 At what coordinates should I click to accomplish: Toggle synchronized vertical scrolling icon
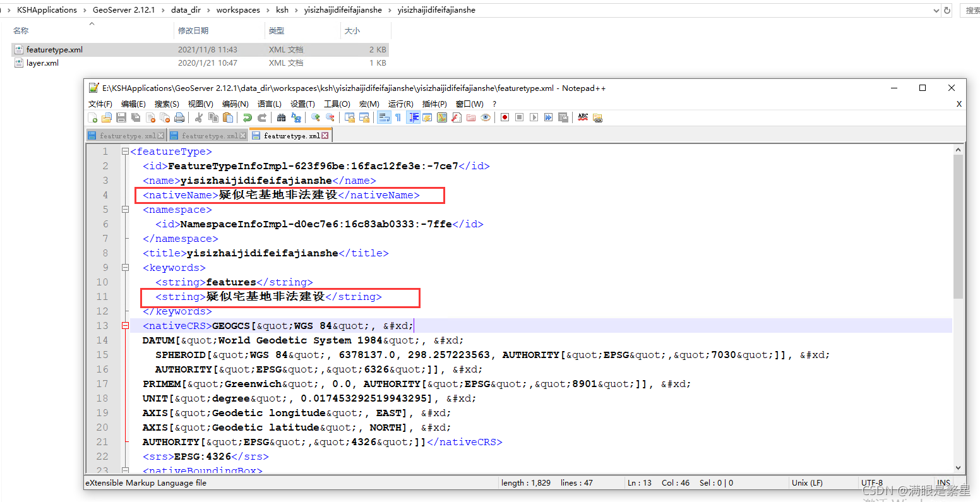[349, 117]
